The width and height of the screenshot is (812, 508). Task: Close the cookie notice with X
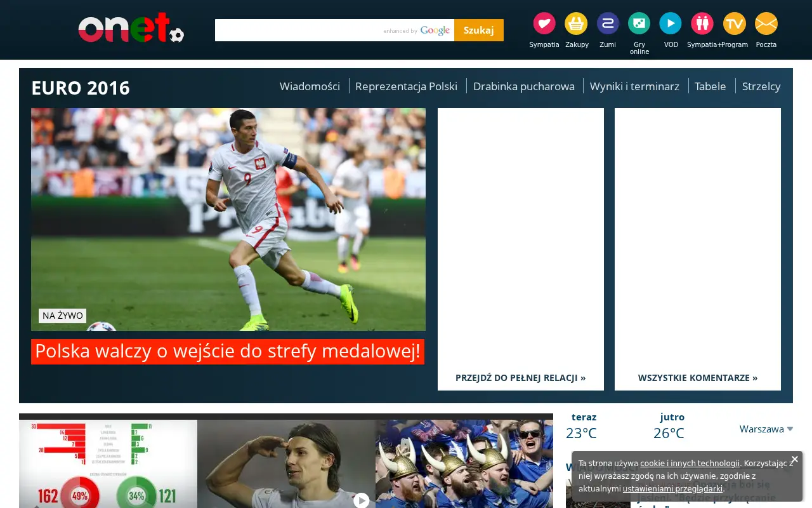click(x=794, y=459)
